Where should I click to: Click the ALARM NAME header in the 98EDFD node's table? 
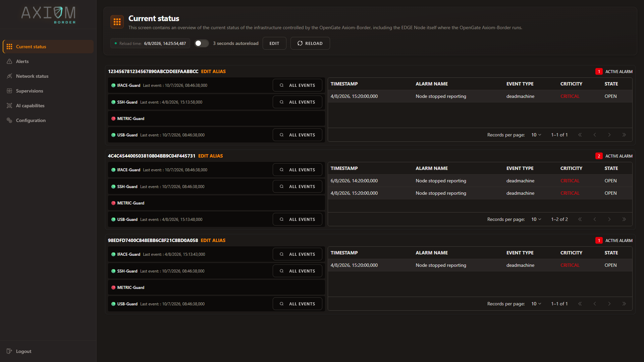click(x=432, y=253)
